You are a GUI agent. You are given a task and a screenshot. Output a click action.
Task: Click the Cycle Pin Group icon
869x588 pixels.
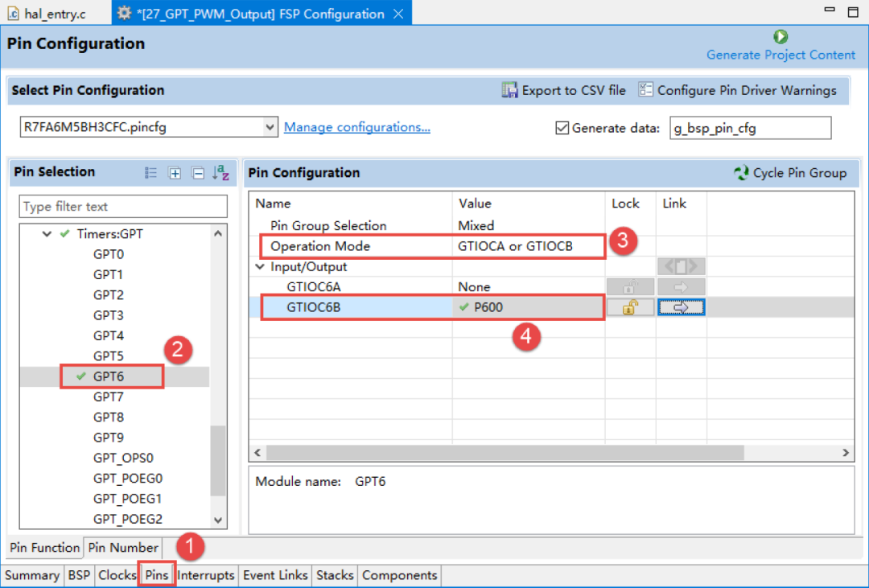click(741, 173)
